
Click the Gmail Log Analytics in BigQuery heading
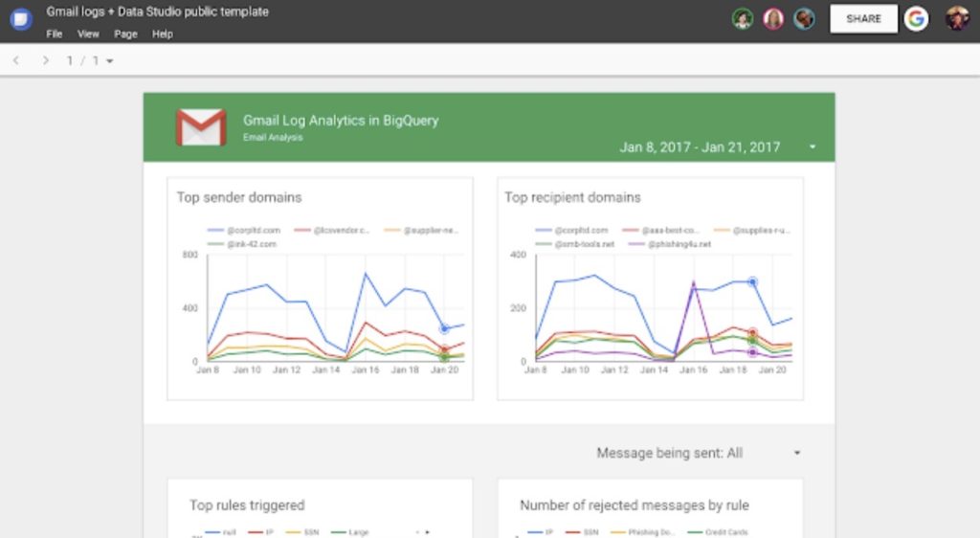(x=341, y=121)
